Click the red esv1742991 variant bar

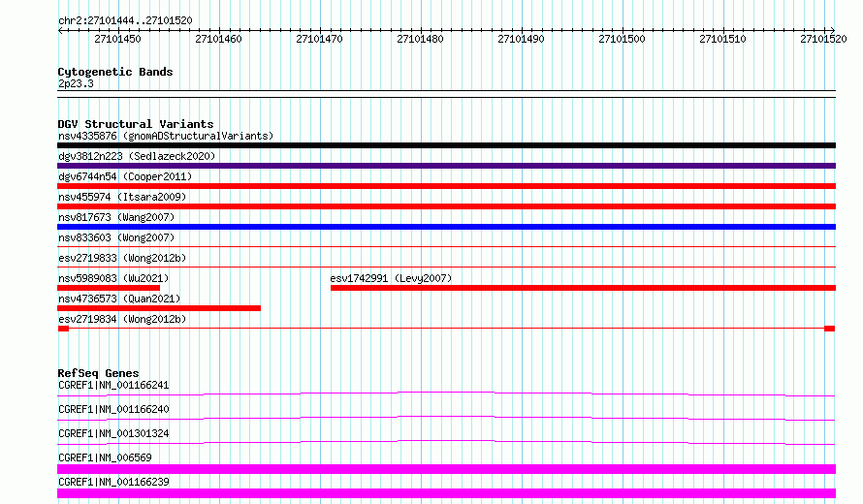click(583, 288)
